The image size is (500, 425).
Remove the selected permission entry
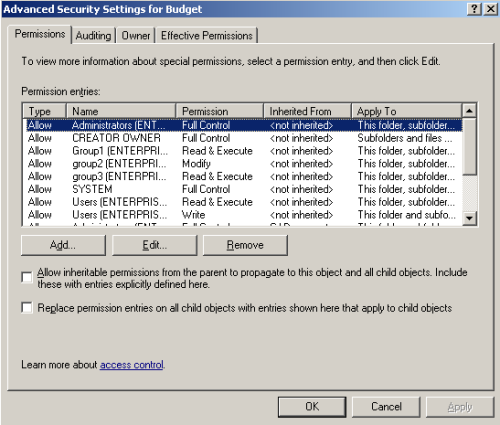tap(245, 245)
